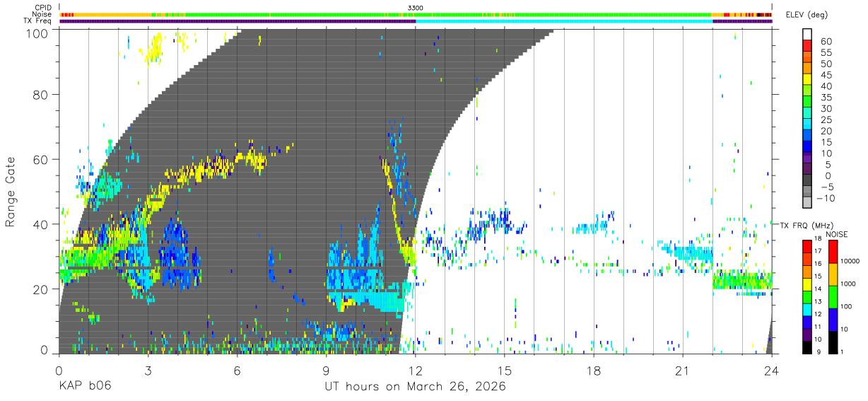
Task: Click the 30 label on ELEV color bar
Action: [826, 108]
